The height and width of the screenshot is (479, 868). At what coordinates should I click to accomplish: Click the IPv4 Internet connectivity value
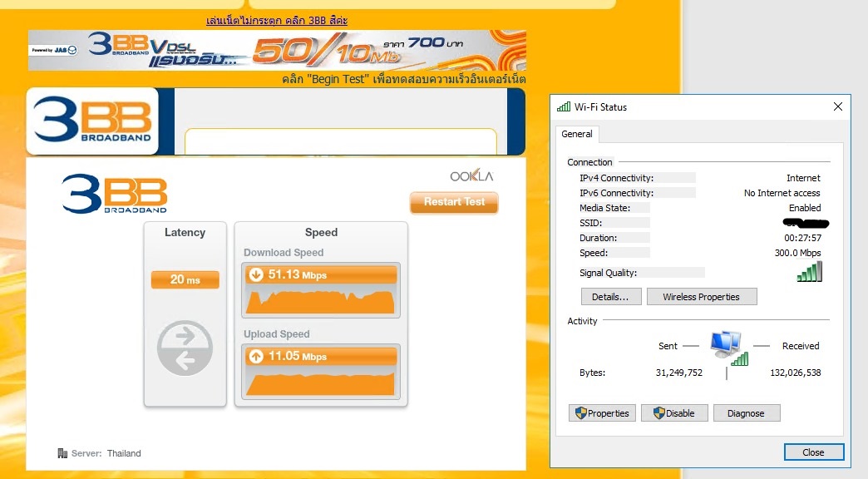(x=803, y=178)
